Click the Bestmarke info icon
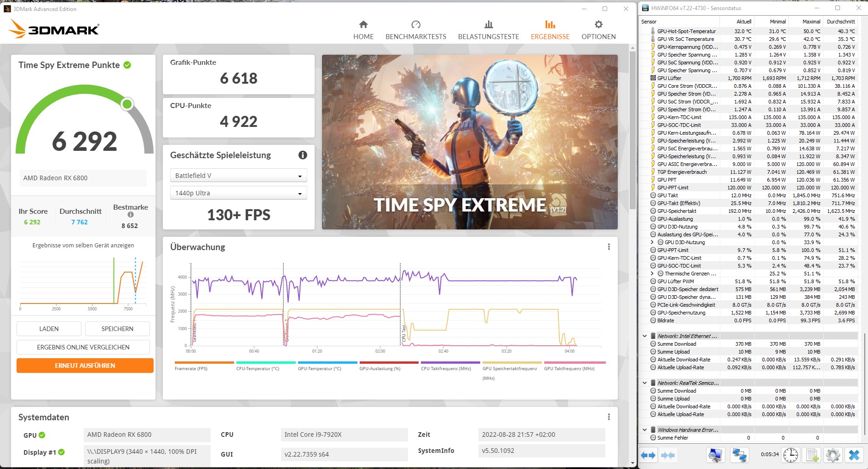Screen dimensions: 868x469 pyautogui.click(x=131, y=215)
